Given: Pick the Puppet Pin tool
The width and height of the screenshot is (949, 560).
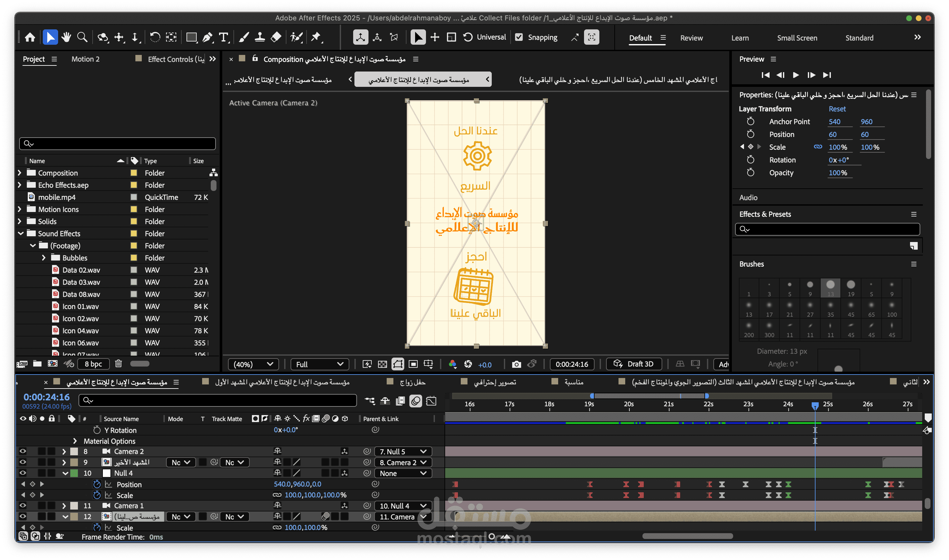Looking at the screenshot, I should coord(315,37).
